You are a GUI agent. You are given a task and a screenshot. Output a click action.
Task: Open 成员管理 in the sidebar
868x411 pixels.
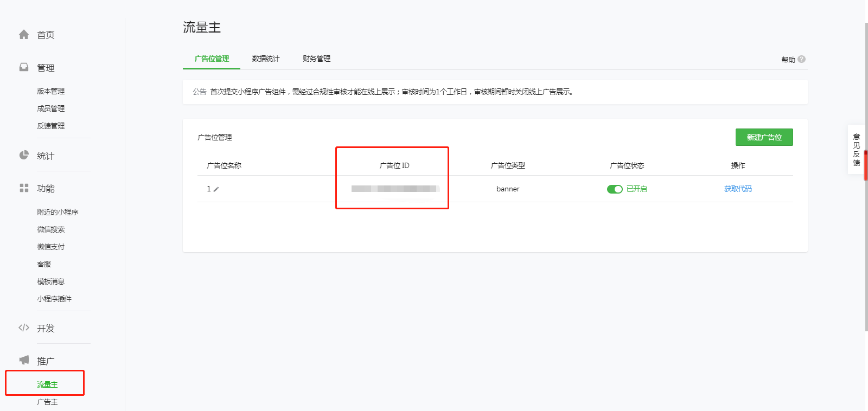(50, 108)
